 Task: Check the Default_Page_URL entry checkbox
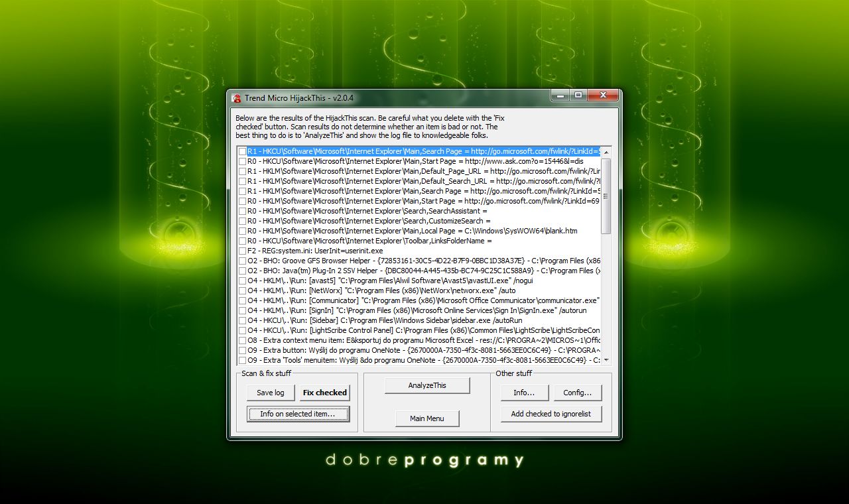point(243,171)
